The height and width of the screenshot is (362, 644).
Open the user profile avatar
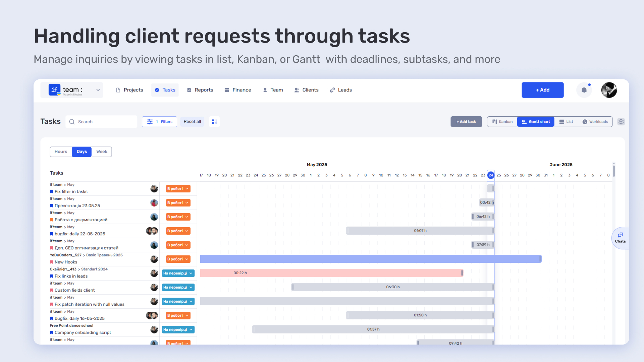point(609,90)
